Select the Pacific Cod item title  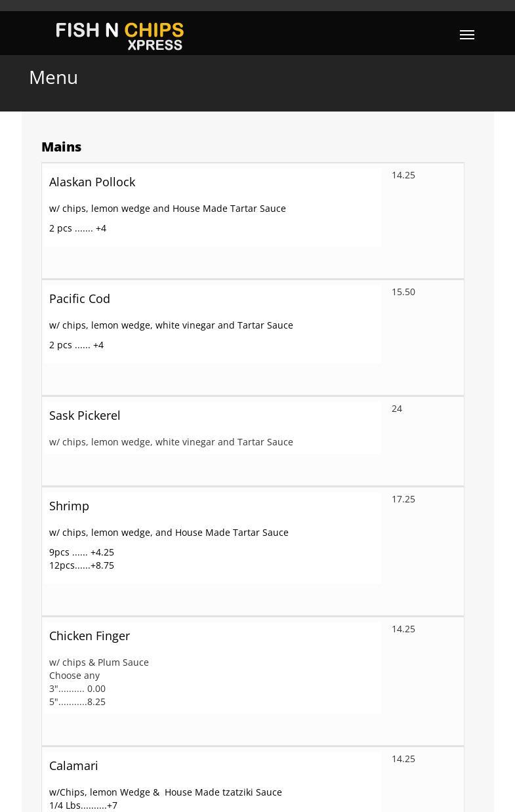pos(79,299)
